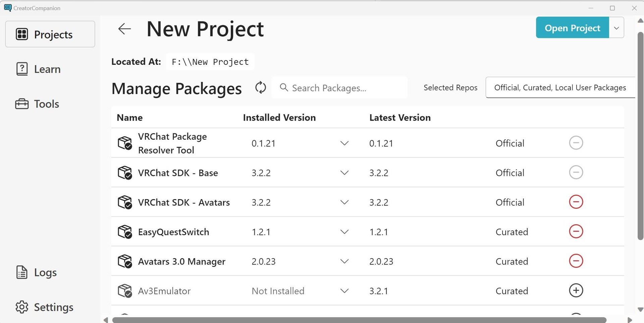Click package icon for VRChat Package Resolver Tool
Image resolution: width=644 pixels, height=323 pixels.
[125, 143]
